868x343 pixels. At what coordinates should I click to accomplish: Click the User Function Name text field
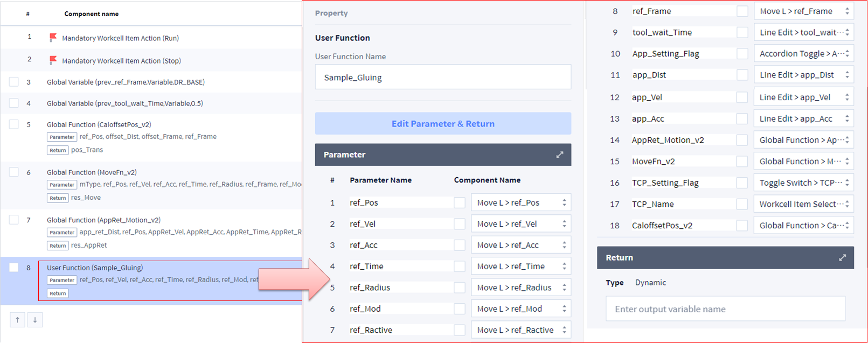[443, 78]
